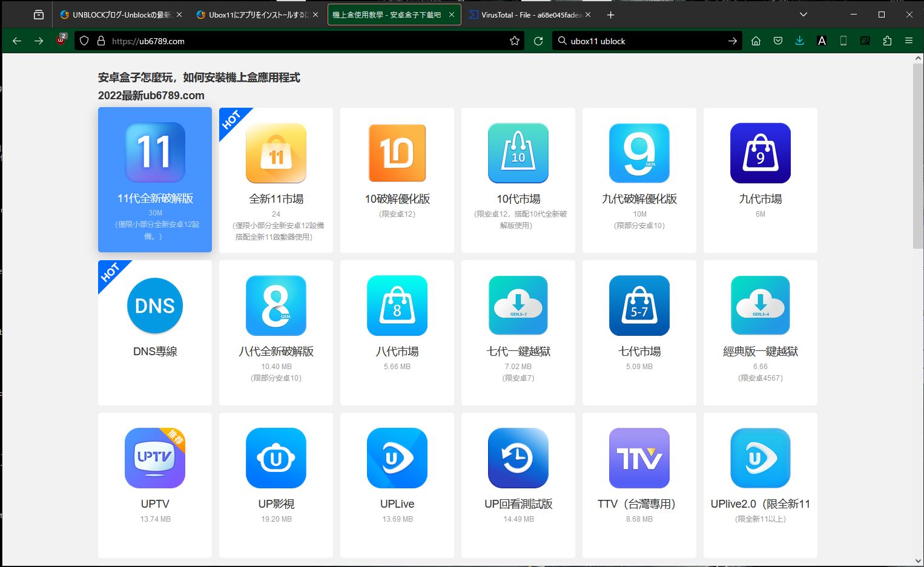Expand the list all tabs dropdown
924x567 pixels.
coord(804,15)
